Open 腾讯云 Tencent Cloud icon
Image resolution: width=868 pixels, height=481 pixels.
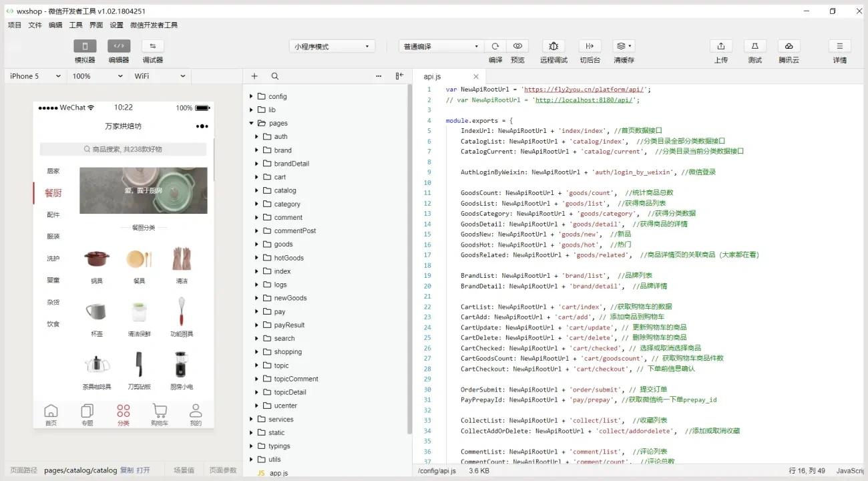pos(789,46)
